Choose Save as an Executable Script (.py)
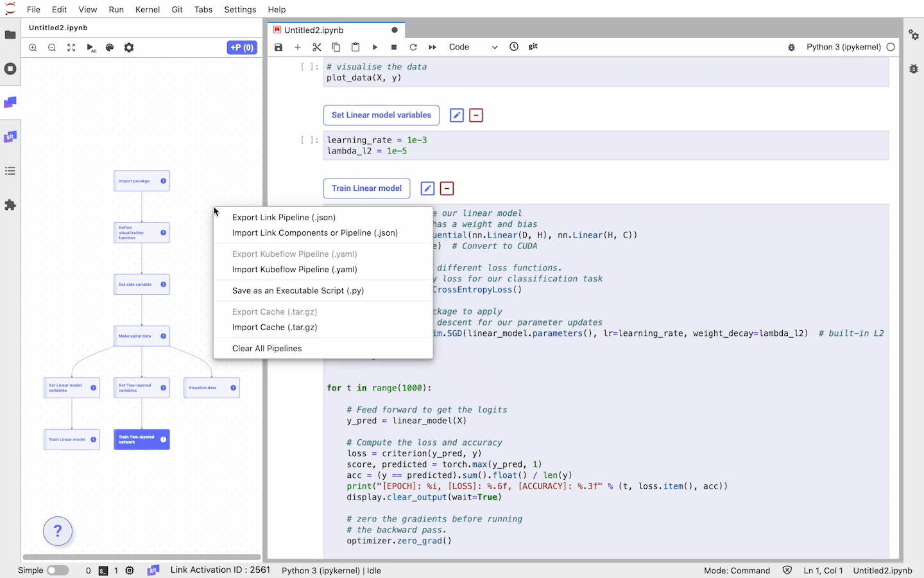The height and width of the screenshot is (578, 924). point(298,291)
